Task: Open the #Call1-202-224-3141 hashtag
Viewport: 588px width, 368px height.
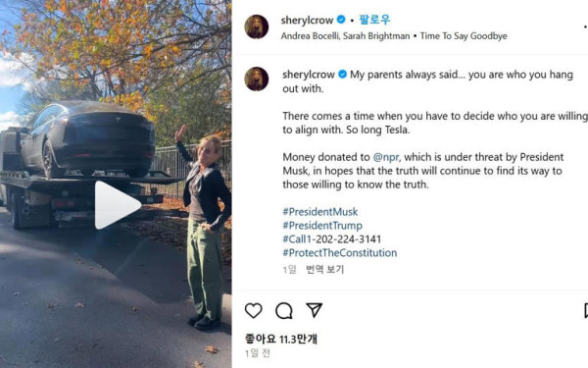Action: pyautogui.click(x=332, y=239)
